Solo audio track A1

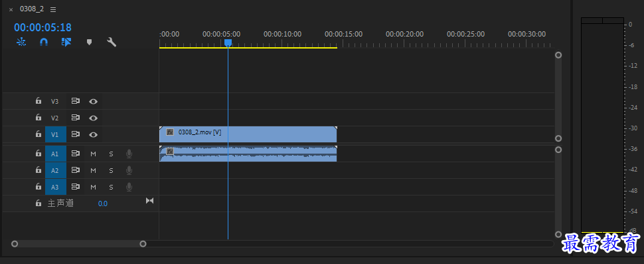111,154
